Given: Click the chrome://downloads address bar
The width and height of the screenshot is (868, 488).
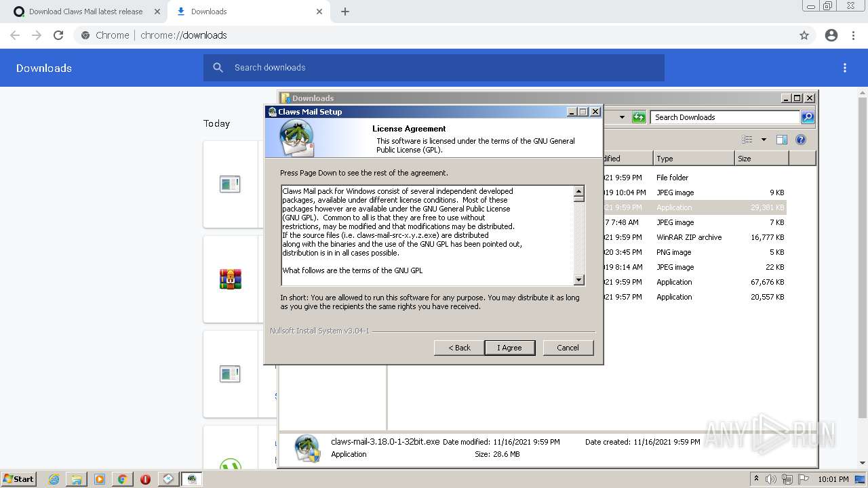Looking at the screenshot, I should 434,35.
